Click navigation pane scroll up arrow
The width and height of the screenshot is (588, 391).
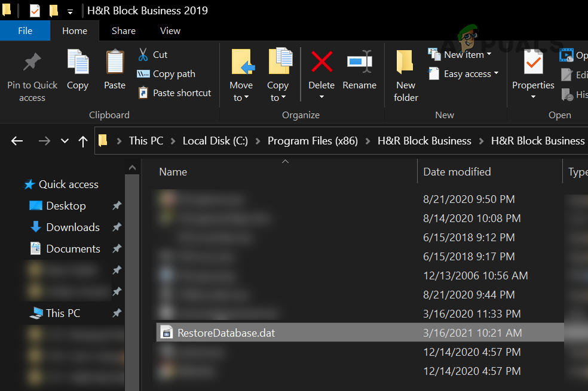point(132,168)
